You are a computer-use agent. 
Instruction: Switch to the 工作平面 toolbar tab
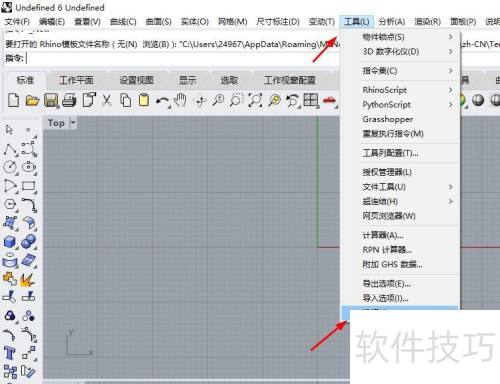coord(76,80)
